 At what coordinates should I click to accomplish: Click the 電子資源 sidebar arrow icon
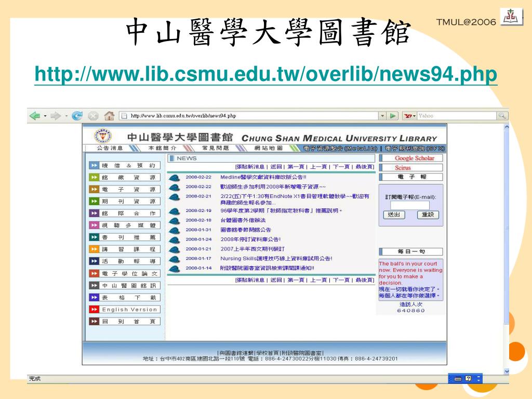click(x=94, y=189)
